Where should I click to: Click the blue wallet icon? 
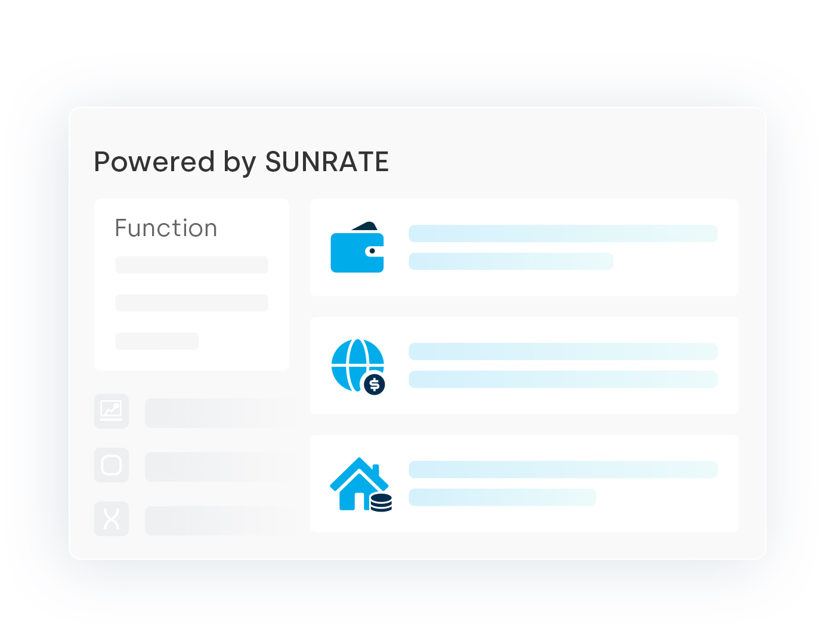(357, 247)
